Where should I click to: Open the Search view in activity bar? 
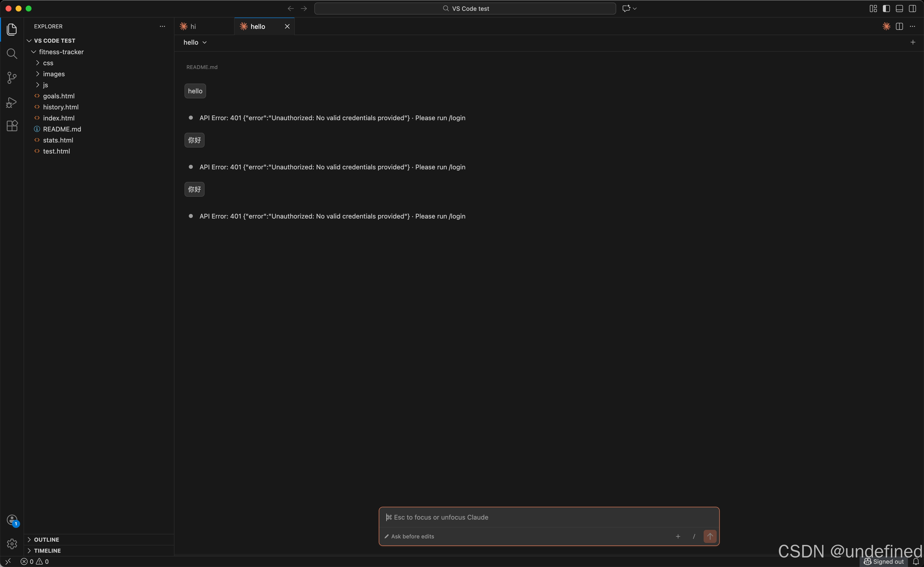[12, 54]
